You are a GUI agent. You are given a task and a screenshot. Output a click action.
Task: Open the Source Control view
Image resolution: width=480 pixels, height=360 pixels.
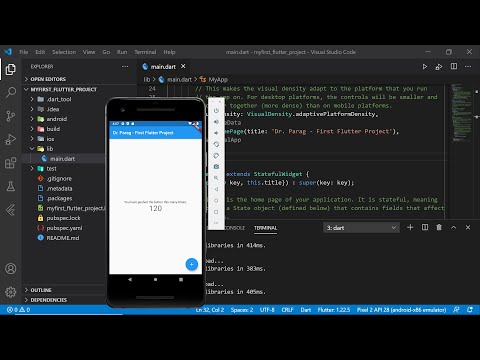[x=11, y=116]
